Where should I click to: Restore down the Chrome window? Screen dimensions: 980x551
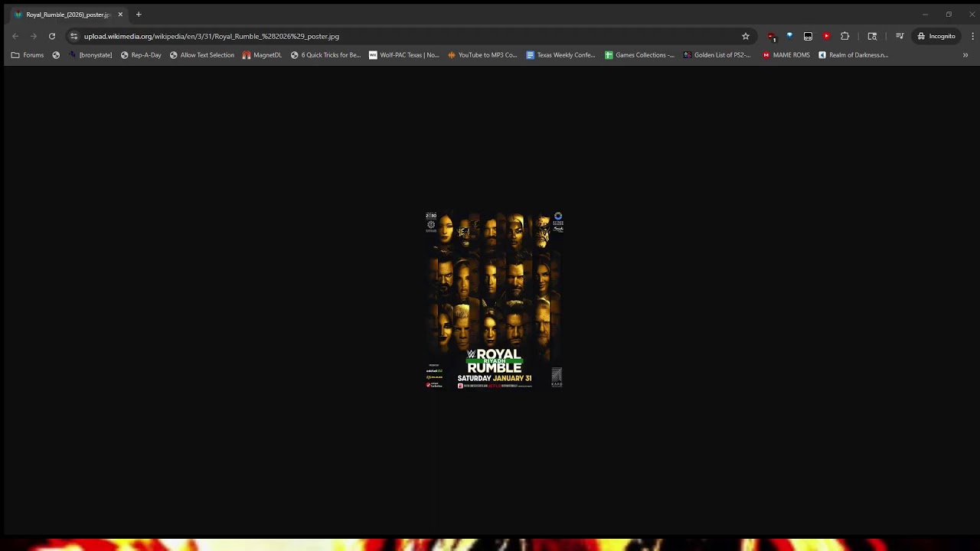949,15
